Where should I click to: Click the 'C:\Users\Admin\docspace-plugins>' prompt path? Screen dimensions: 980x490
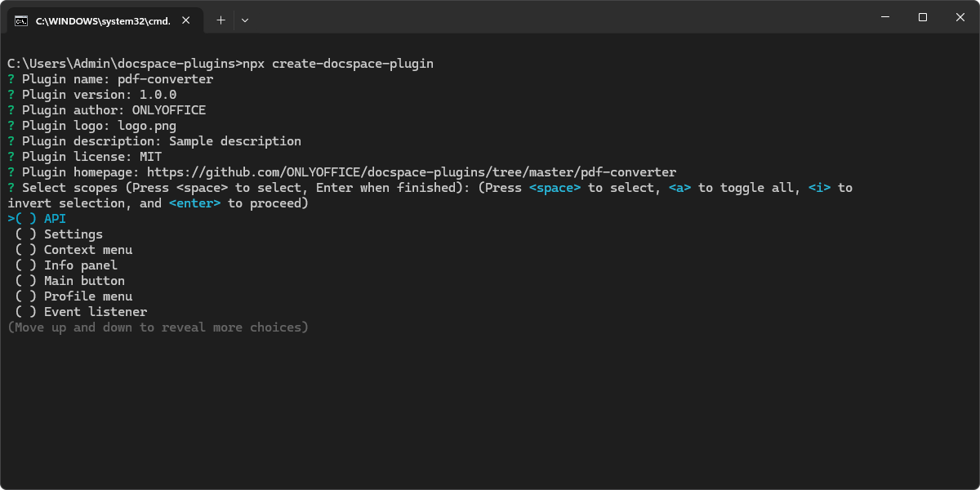click(125, 64)
